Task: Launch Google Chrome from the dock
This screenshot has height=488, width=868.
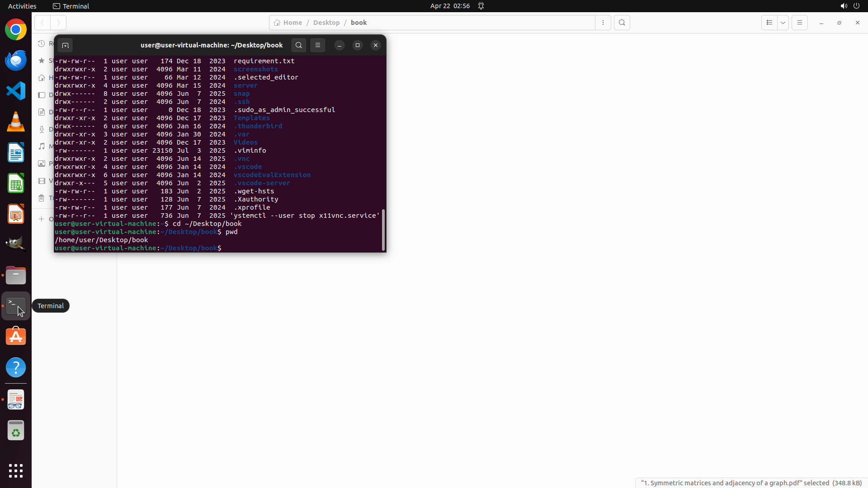Action: point(16,30)
